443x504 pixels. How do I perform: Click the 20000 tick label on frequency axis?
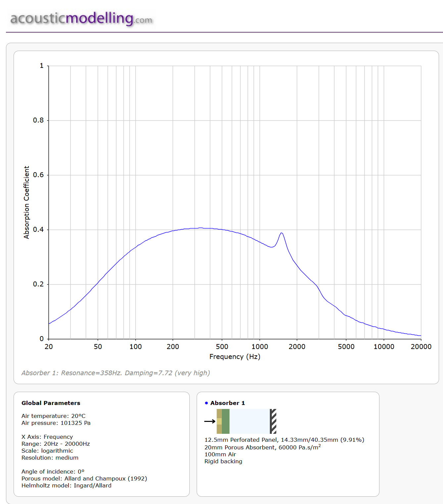[421, 347]
